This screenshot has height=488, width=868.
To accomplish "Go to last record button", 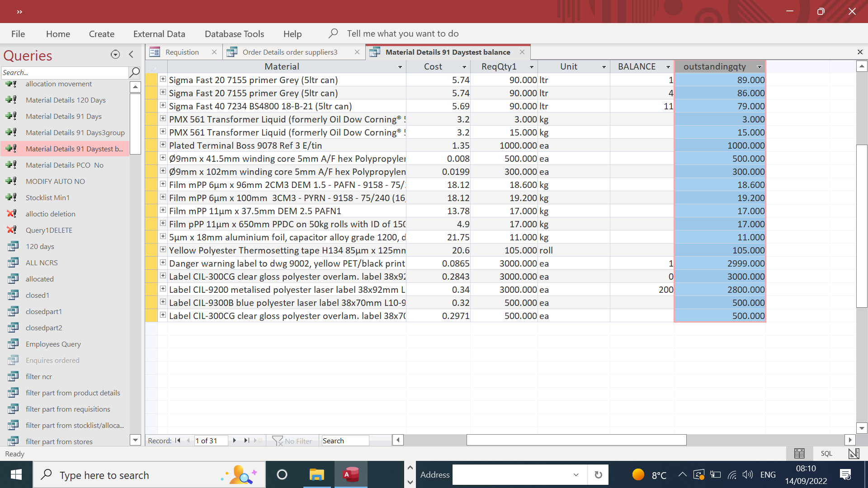I will [246, 441].
